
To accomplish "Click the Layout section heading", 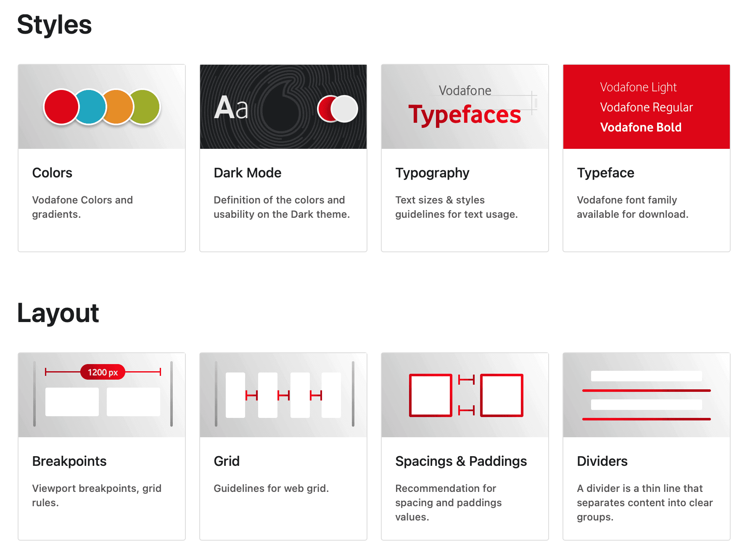I will [x=58, y=313].
